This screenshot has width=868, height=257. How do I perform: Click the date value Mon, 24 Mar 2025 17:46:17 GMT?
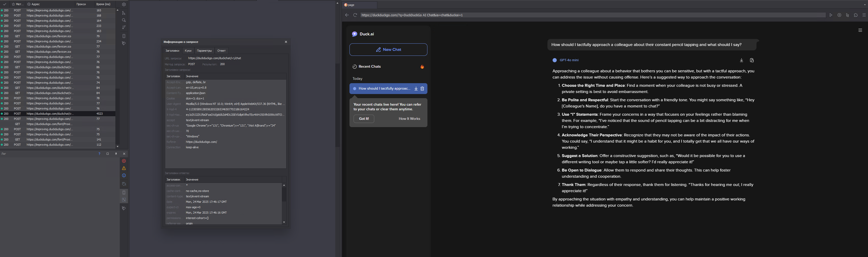tap(206, 202)
